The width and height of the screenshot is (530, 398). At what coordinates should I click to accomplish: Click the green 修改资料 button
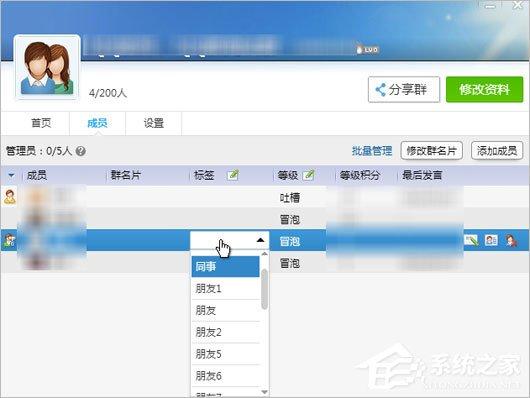click(x=484, y=90)
